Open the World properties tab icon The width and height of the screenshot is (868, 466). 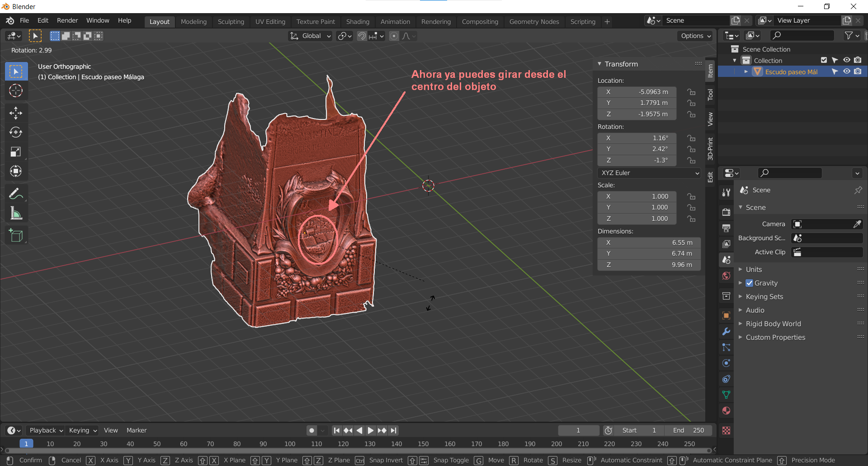726,276
